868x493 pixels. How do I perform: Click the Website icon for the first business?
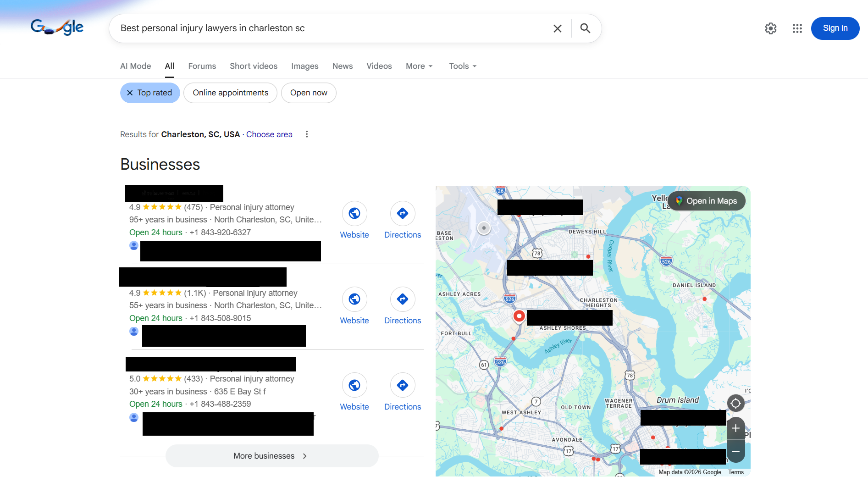coord(354,214)
